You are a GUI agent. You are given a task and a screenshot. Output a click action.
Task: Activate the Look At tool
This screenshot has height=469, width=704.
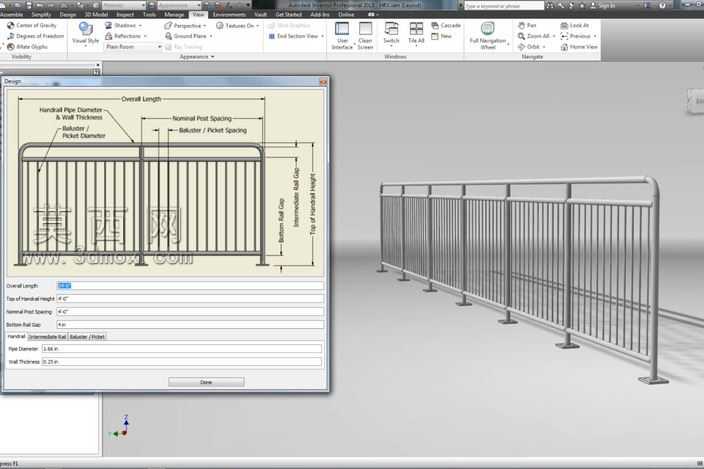575,26
